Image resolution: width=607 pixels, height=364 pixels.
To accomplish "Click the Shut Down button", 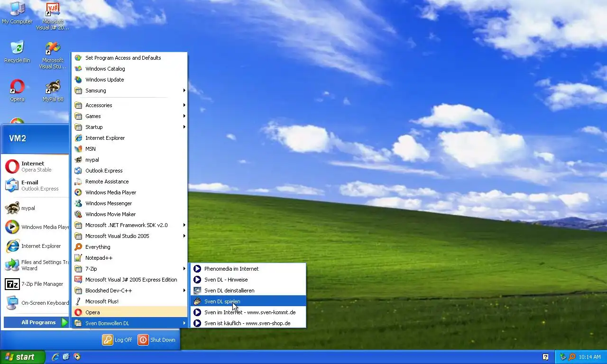I will (157, 340).
